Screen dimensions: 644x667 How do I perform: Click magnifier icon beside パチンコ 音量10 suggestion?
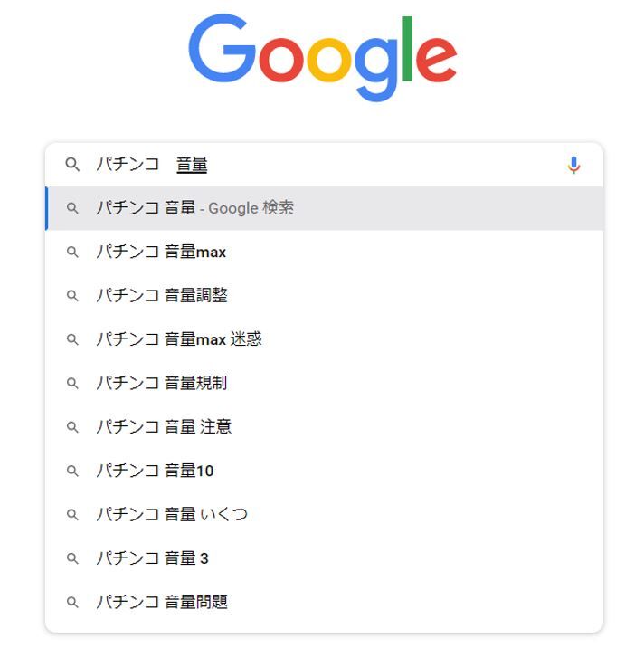click(x=72, y=471)
